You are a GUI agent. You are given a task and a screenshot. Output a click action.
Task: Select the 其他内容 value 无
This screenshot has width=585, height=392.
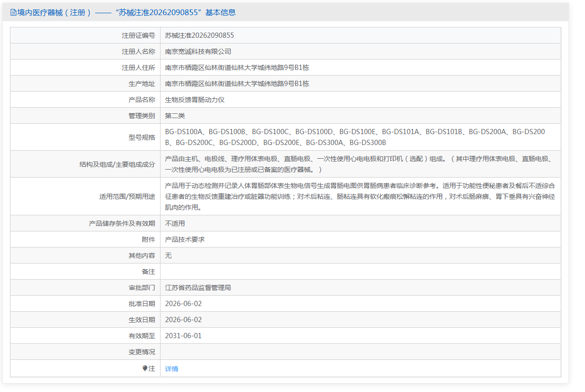169,256
